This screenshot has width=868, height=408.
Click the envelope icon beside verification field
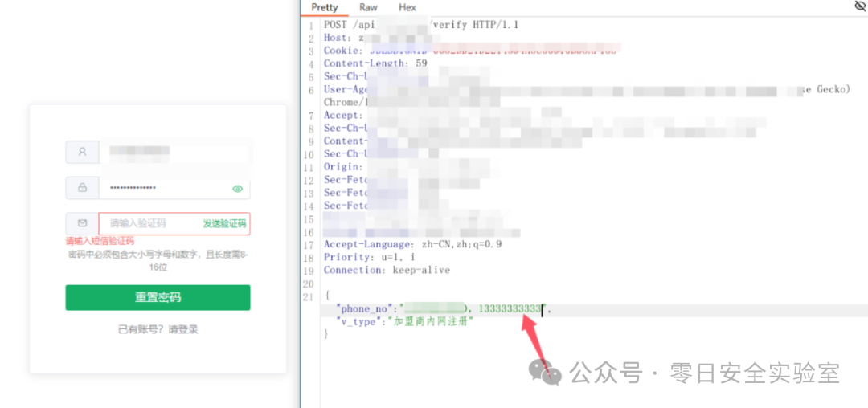[x=82, y=223]
